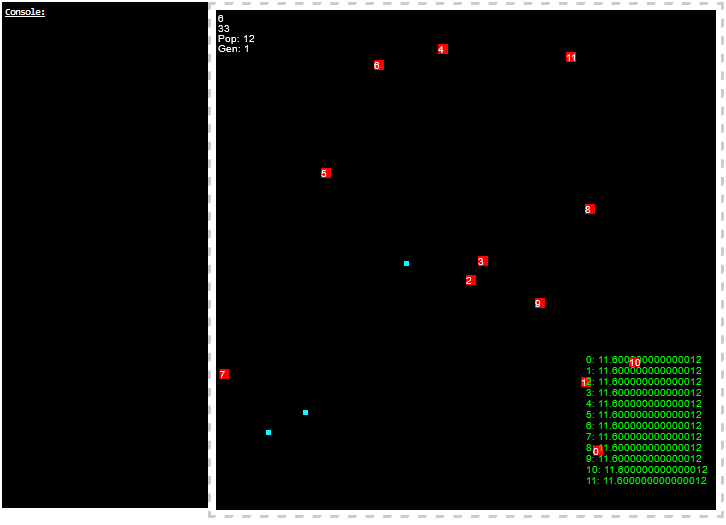726x525 pixels.
Task: Click red square 1 overlapping the stats list
Action: tap(586, 382)
